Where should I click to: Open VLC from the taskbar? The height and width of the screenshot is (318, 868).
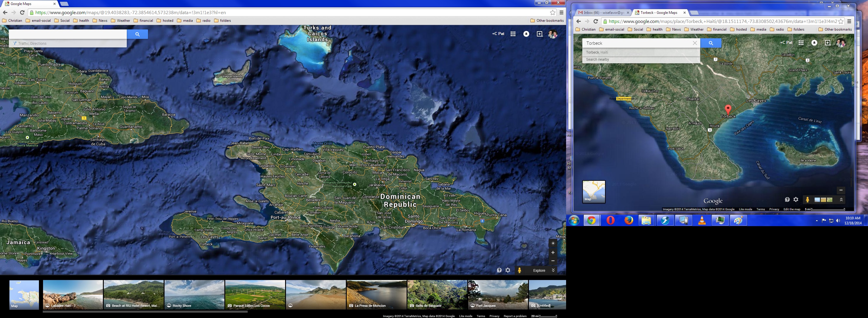701,221
